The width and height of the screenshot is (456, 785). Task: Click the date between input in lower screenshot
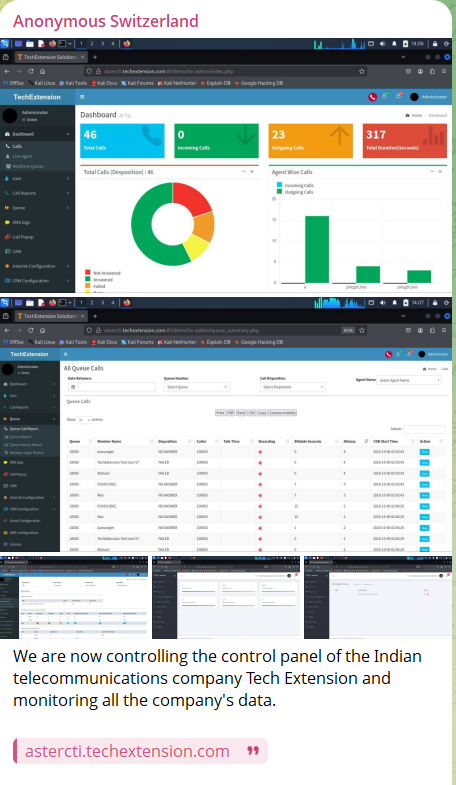pos(117,387)
